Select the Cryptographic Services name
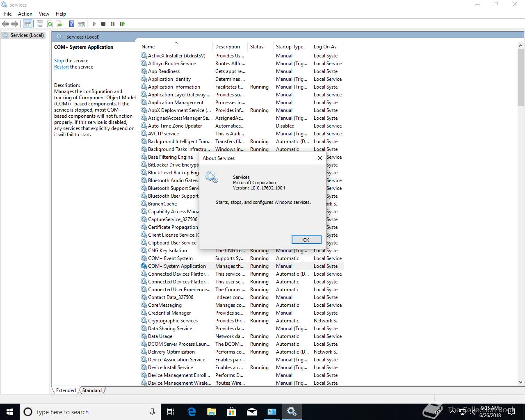 173,321
